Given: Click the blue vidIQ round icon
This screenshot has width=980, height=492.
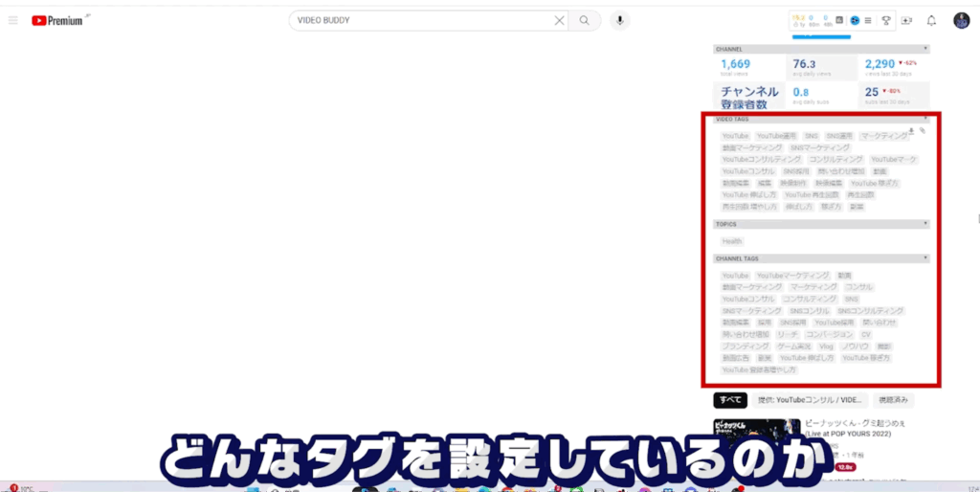Looking at the screenshot, I should (854, 20).
